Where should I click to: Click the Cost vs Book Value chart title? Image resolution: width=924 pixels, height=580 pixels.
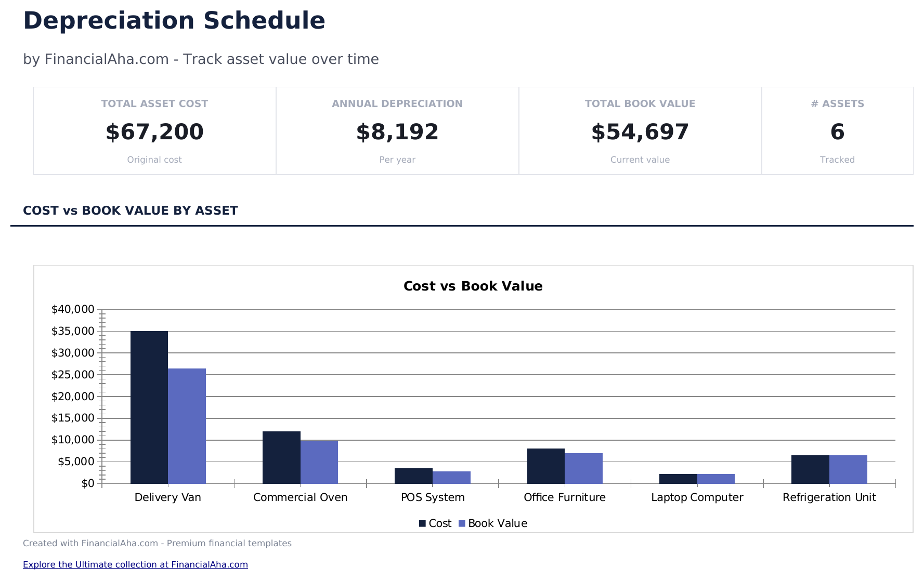(x=473, y=286)
